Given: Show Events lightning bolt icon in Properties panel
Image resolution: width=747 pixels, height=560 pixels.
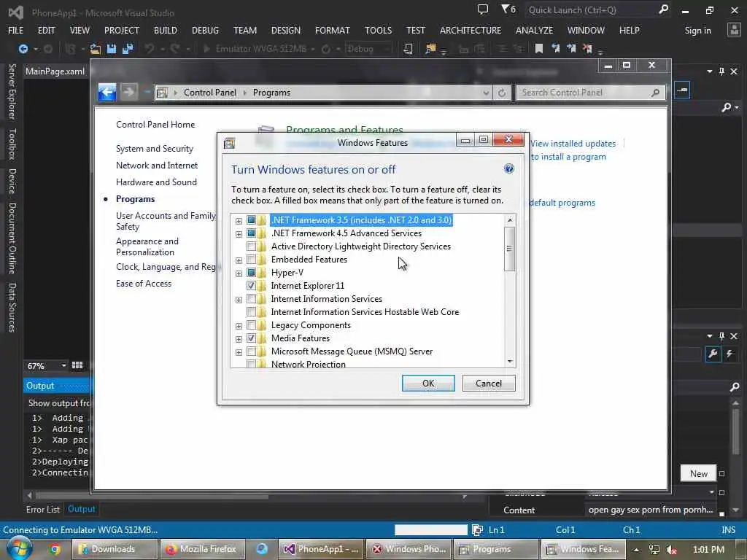Looking at the screenshot, I should click(729, 354).
